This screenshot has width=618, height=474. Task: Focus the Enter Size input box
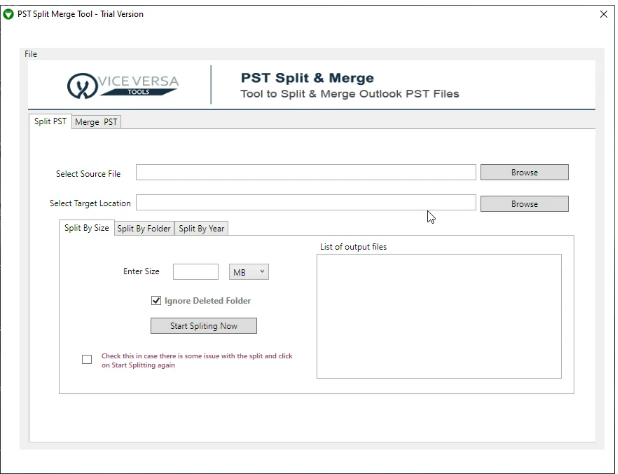[x=195, y=272]
